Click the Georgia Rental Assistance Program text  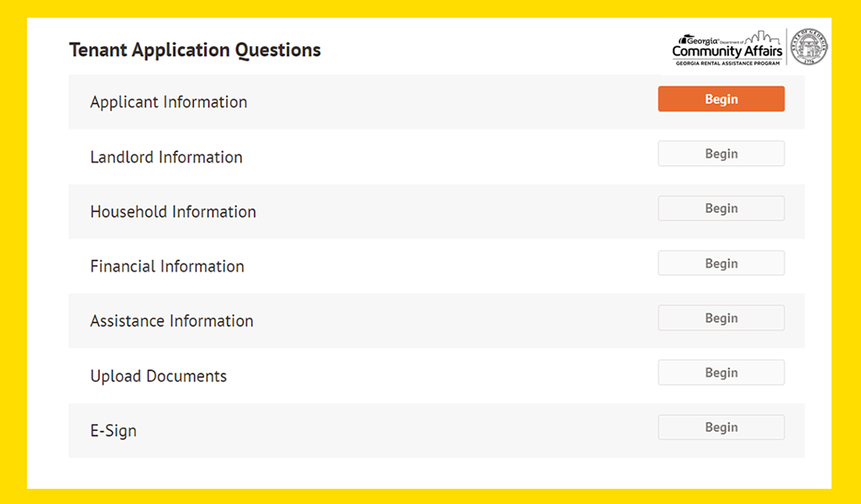727,63
